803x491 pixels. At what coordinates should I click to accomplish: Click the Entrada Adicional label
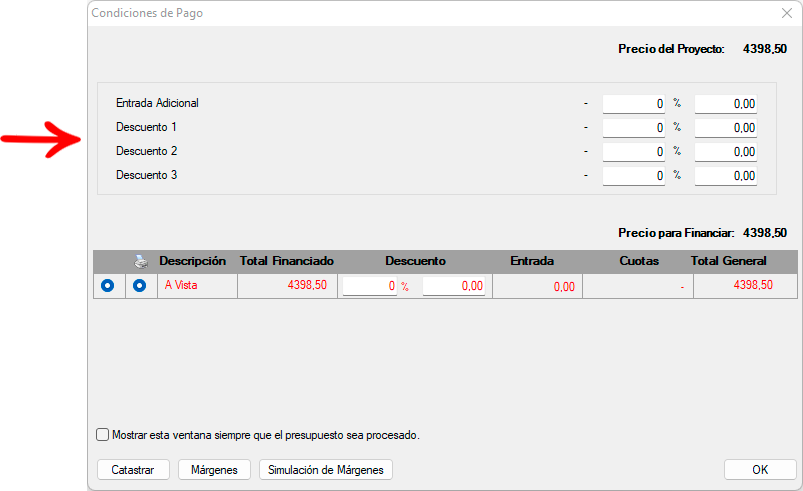pos(157,103)
